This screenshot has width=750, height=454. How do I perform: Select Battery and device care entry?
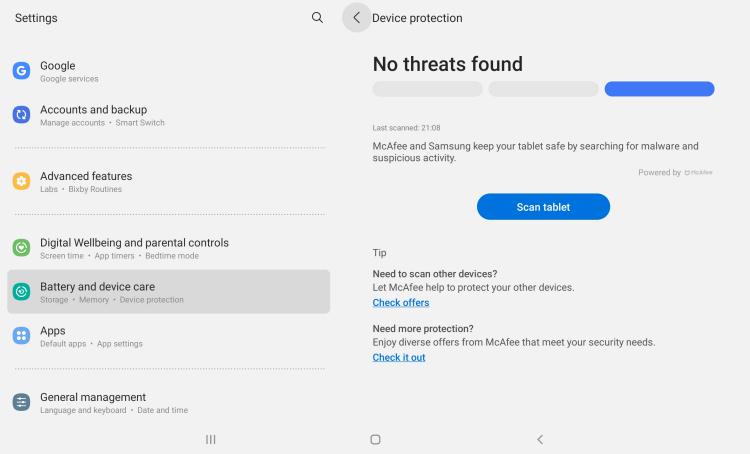168,292
